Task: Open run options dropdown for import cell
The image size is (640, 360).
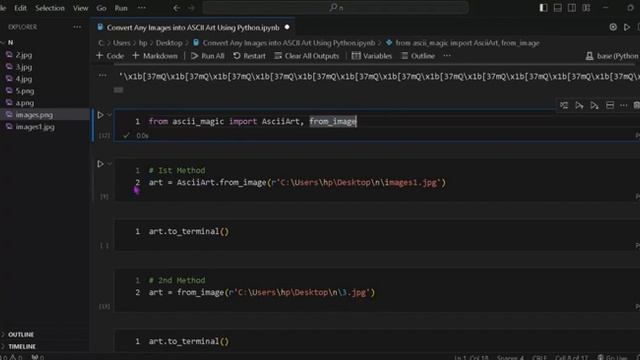Action: [109, 115]
